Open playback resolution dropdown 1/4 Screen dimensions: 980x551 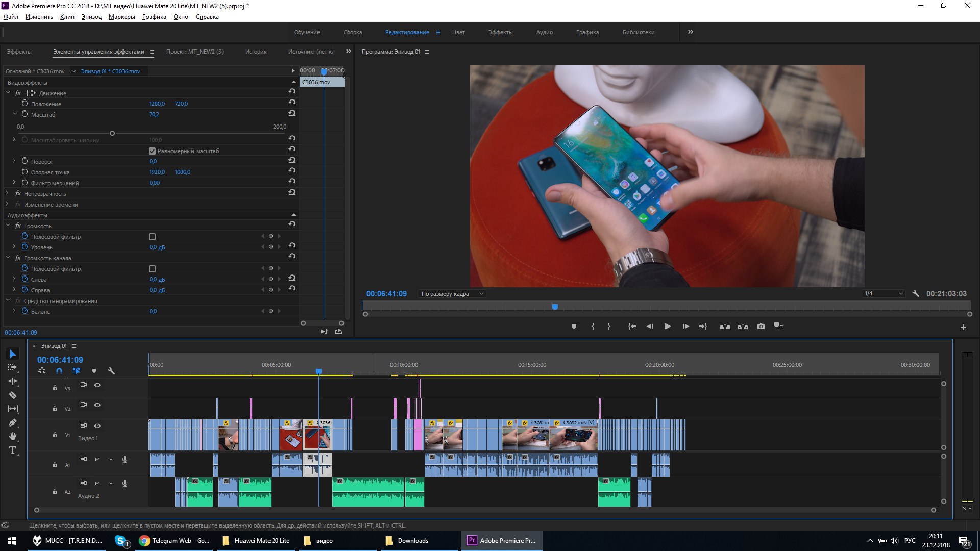[x=883, y=294]
